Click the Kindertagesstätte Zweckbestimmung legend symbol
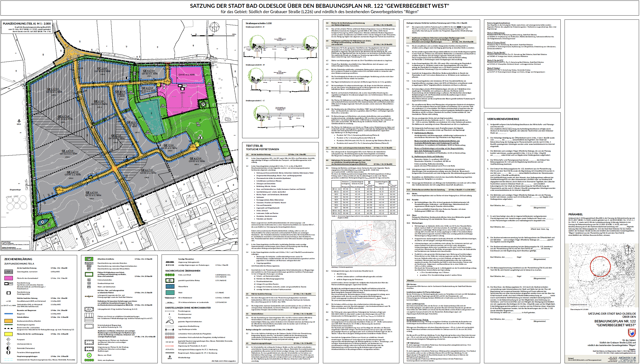This screenshot has height=364, width=640. (x=9, y=293)
